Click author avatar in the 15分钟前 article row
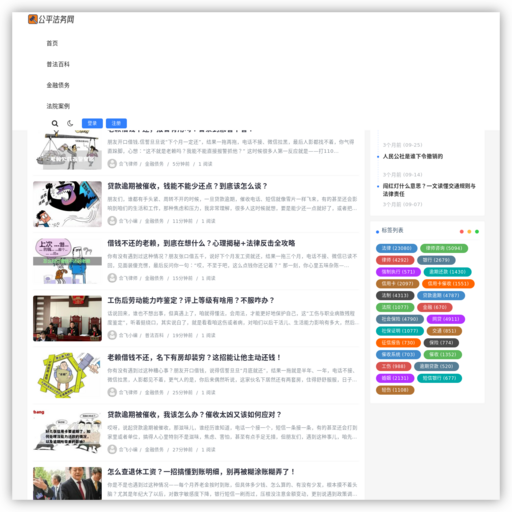Viewport: 512px width, 512px height. (112, 278)
